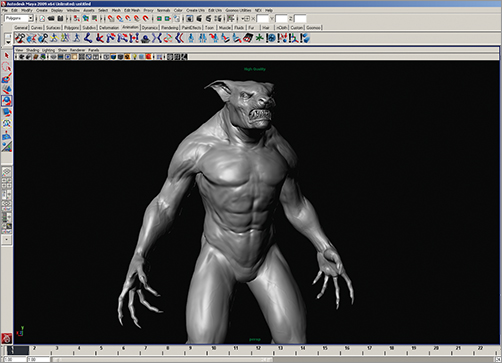Switch to the Surfaces shelf tab
Viewport: 502px width, 363px height.
tap(53, 28)
